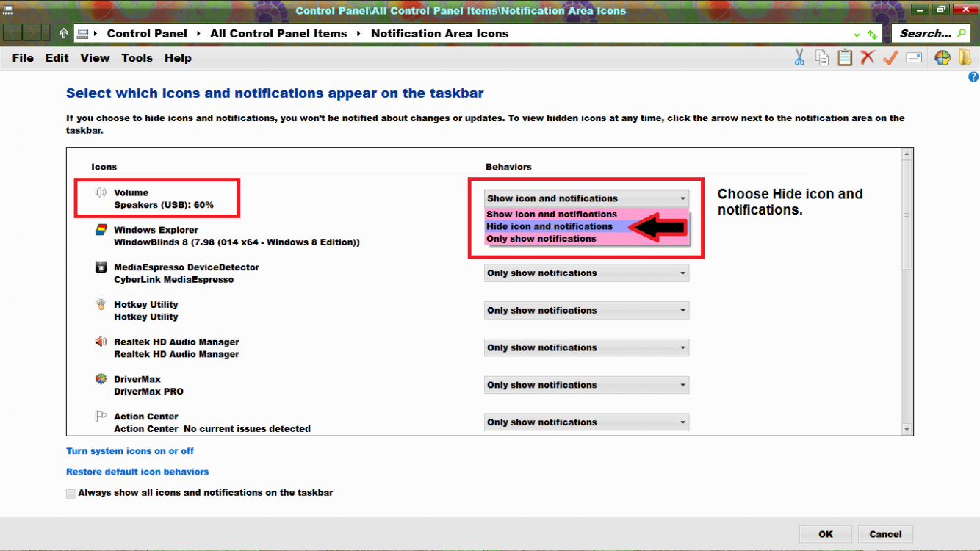This screenshot has width=980, height=551.
Task: Click No current issues detected text
Action: tap(247, 429)
